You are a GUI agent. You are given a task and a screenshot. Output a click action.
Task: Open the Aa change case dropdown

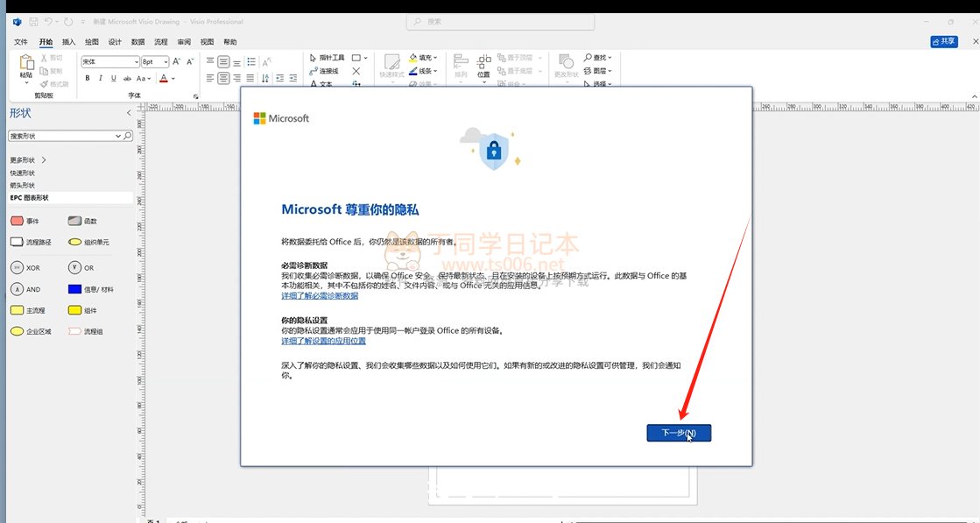coord(144,78)
